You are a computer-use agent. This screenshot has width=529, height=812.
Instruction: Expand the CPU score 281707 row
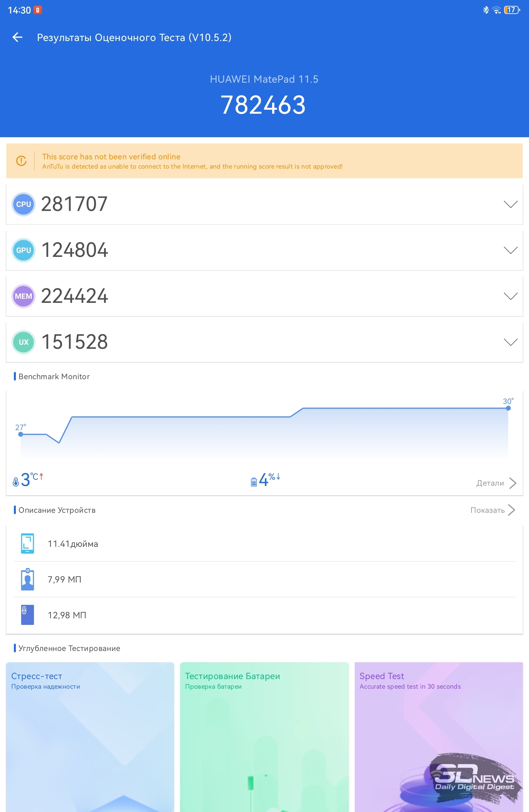(x=264, y=204)
